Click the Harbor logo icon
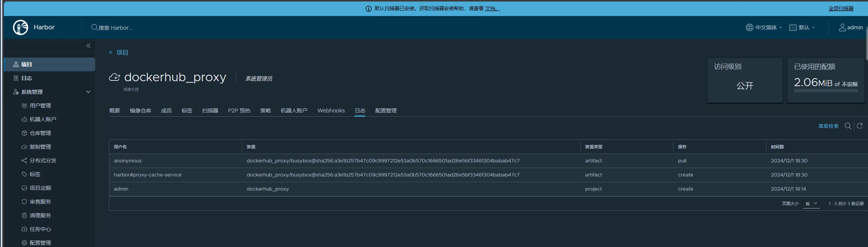 point(21,27)
